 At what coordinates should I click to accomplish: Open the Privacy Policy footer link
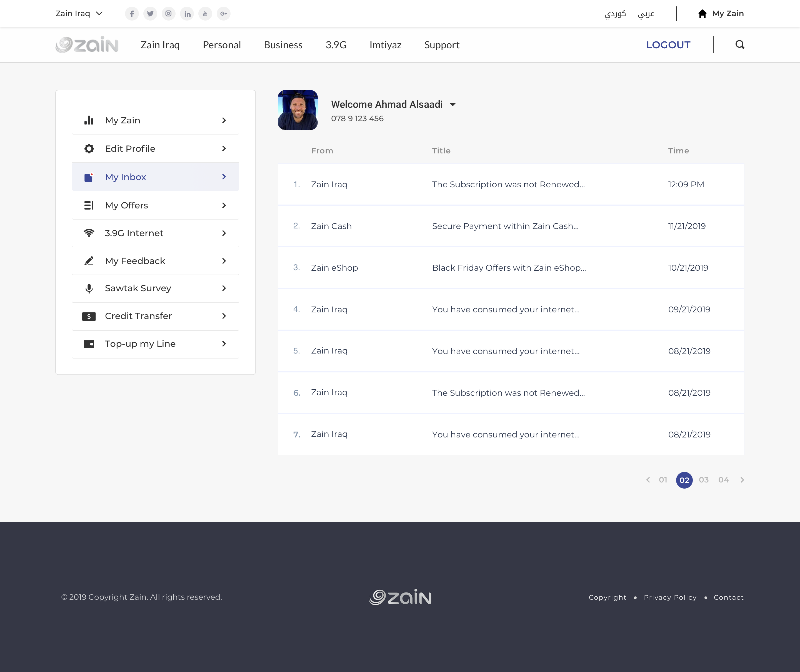tap(670, 597)
